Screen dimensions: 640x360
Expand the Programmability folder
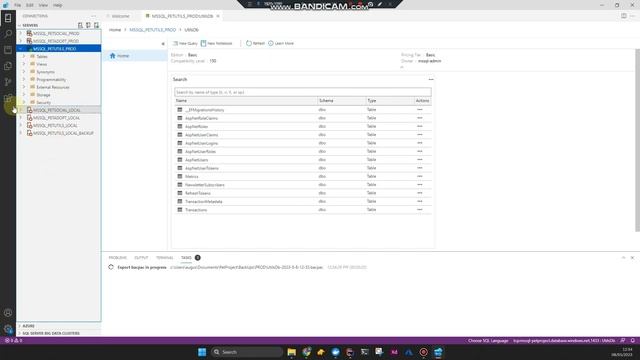coord(24,79)
